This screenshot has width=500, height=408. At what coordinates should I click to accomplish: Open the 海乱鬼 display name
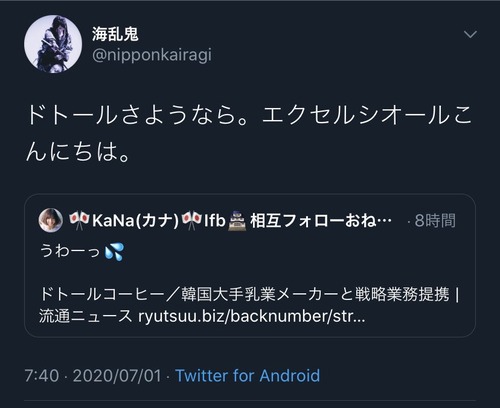pyautogui.click(x=115, y=34)
